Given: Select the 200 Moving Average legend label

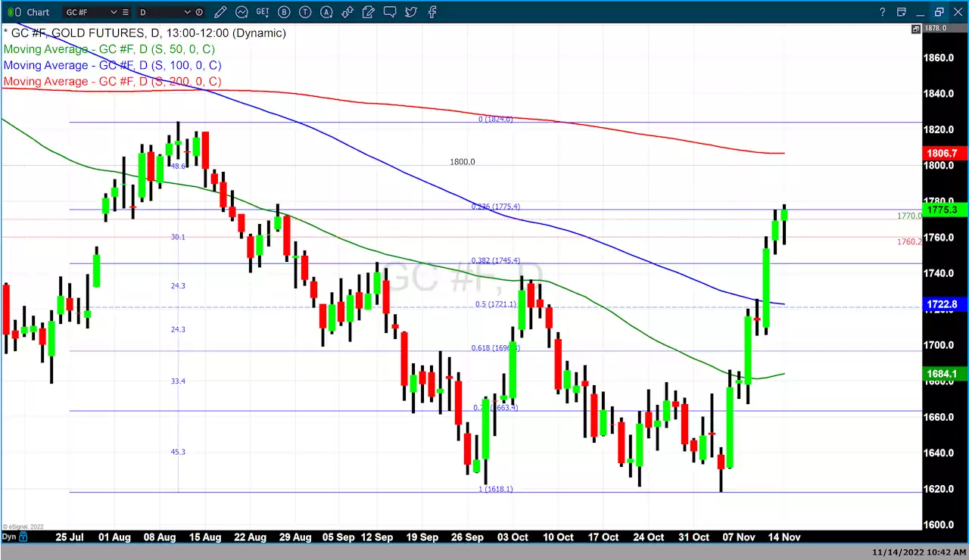Looking at the screenshot, I should tap(112, 81).
